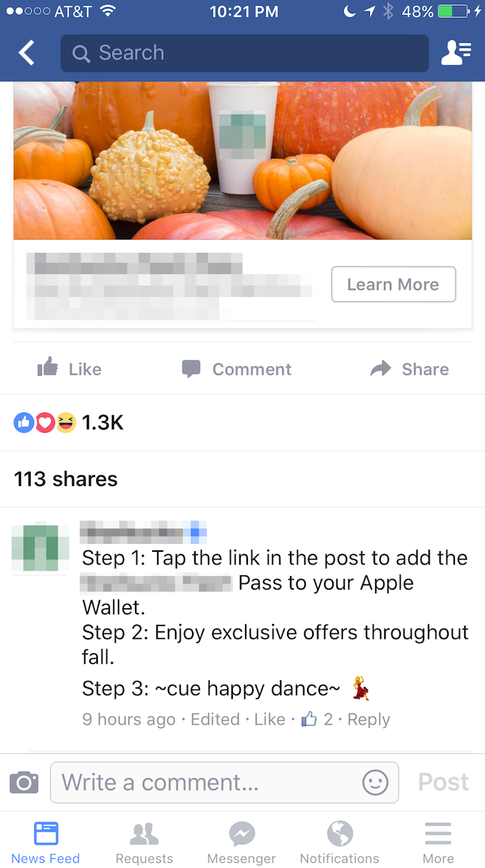485x868 pixels.
Task: Open the friends list icon
Action: click(456, 53)
